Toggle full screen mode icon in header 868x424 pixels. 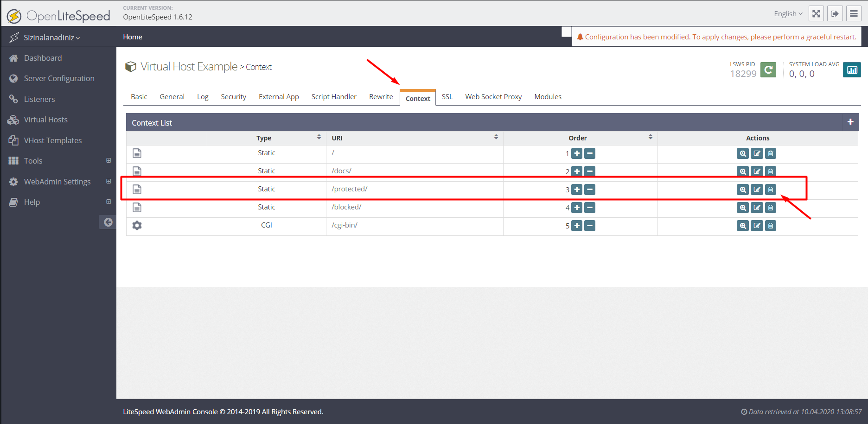coord(816,14)
